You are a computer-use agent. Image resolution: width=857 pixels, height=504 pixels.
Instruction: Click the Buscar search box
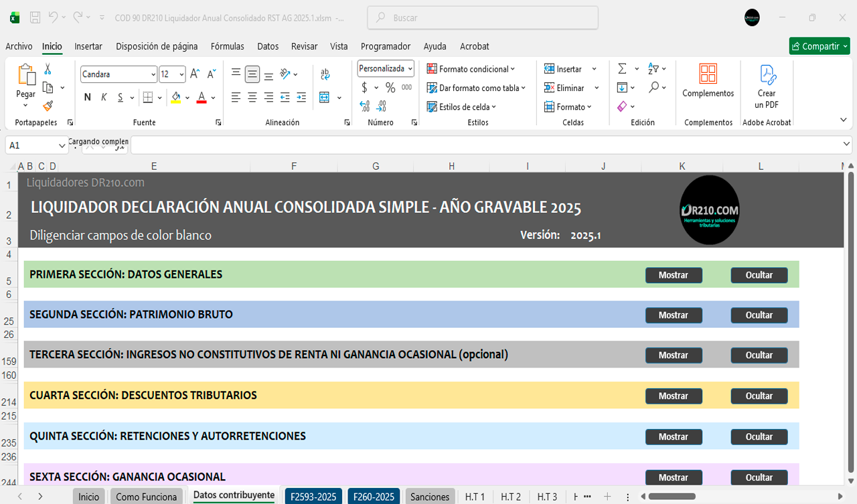coord(482,18)
